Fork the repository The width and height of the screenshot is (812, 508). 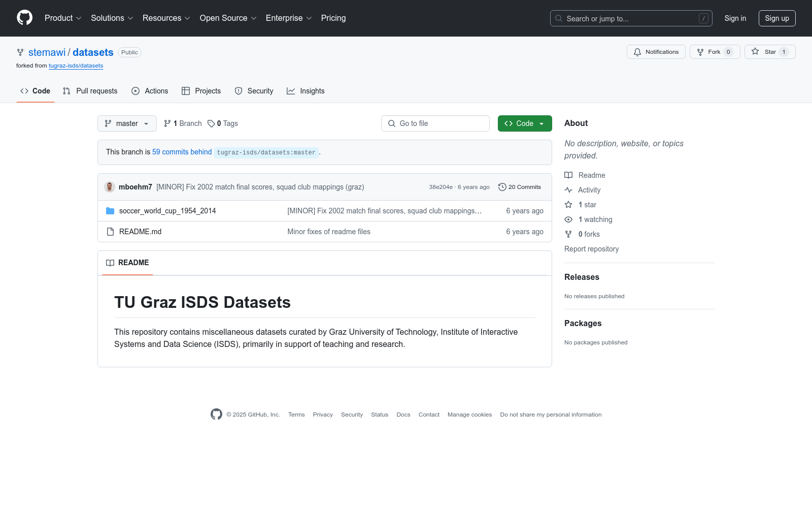pyautogui.click(x=715, y=52)
